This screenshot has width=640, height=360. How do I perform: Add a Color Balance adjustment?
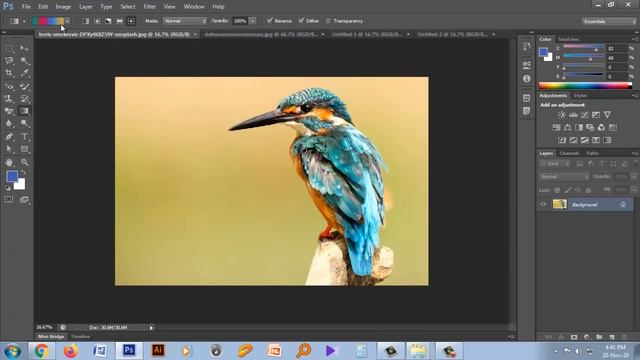tap(567, 128)
